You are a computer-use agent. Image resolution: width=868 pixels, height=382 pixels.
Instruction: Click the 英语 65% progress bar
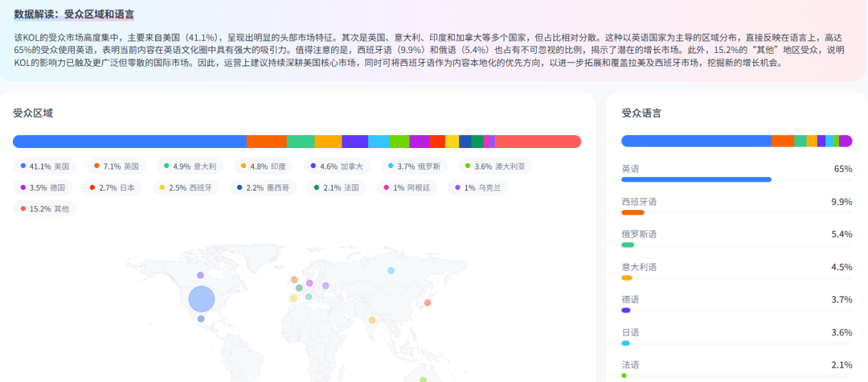pos(696,179)
